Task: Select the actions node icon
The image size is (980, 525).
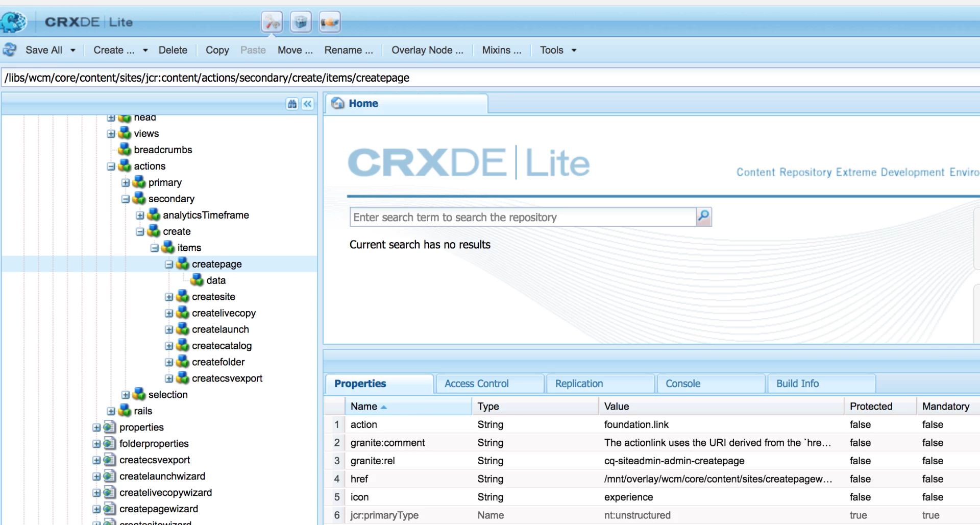Action: click(x=125, y=166)
